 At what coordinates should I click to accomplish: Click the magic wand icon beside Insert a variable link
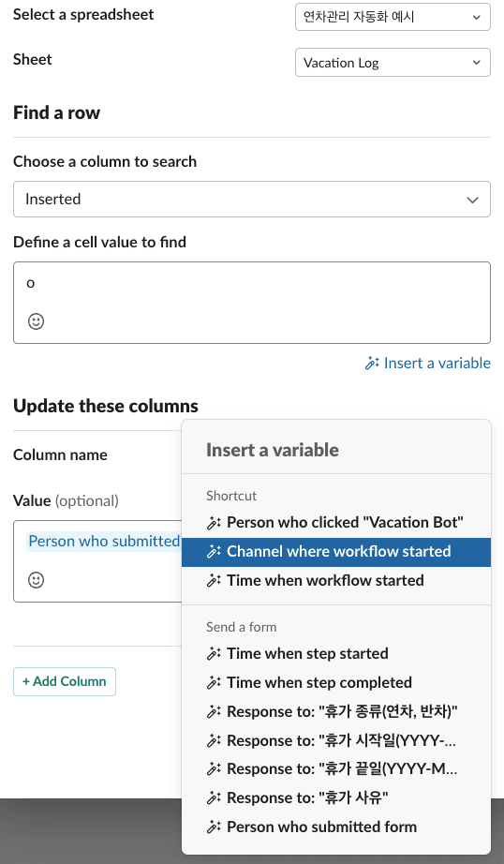pos(372,363)
